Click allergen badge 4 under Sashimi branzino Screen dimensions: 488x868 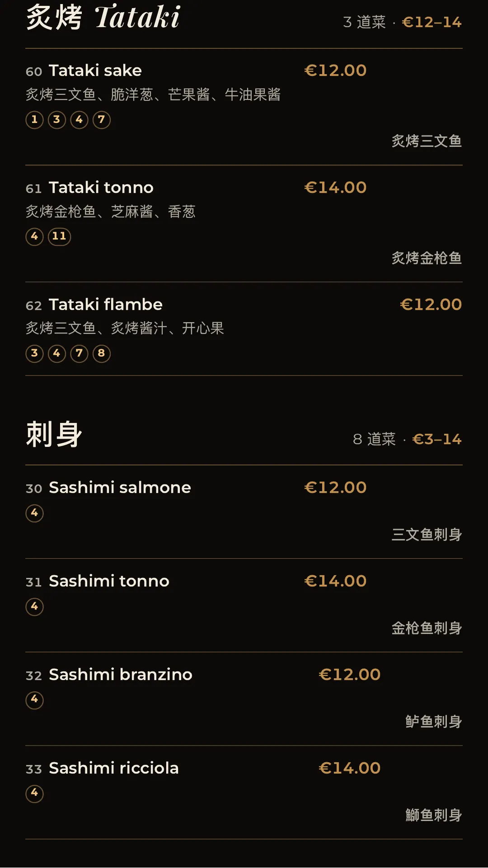coord(34,700)
